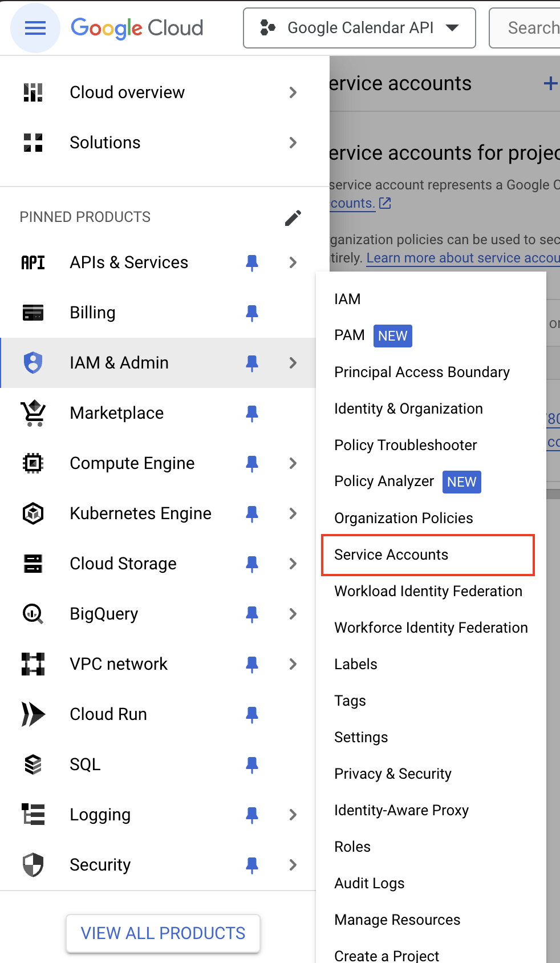This screenshot has width=560, height=963.
Task: Click the Logging list icon
Action: pos(33,815)
